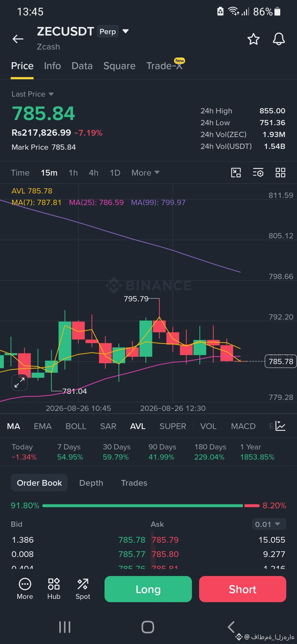The height and width of the screenshot is (644, 297).
Task: Open the chart drawing tools icon
Action: [x=236, y=173]
